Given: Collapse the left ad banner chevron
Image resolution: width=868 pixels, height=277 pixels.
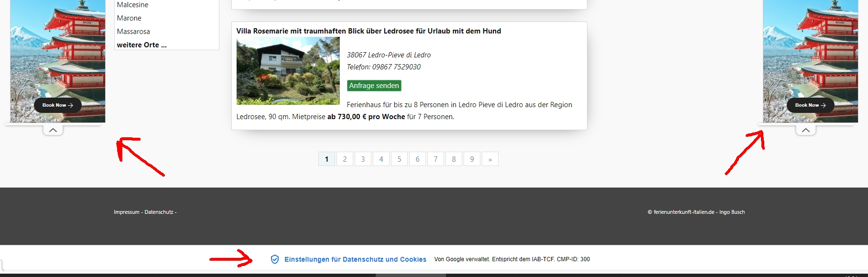Looking at the screenshot, I should point(53,130).
